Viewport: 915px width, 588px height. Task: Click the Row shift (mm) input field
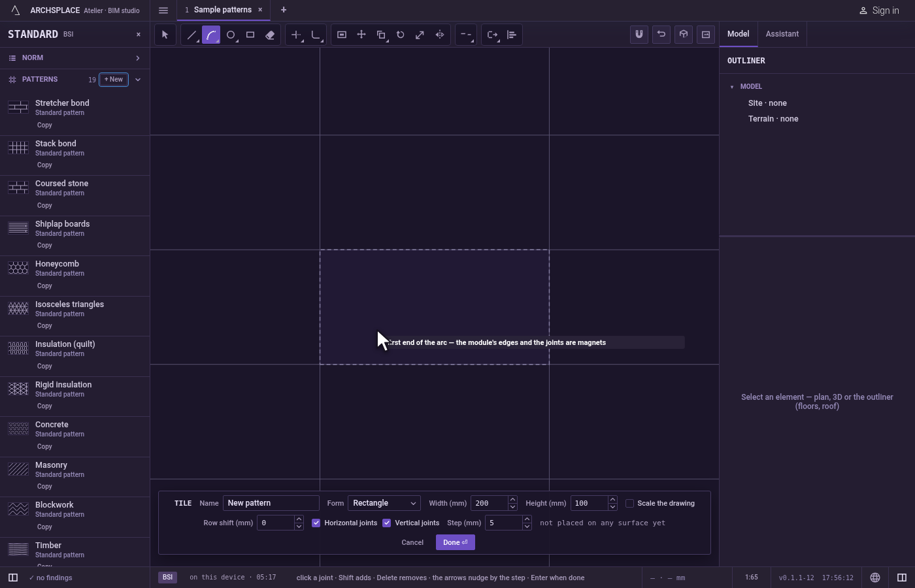click(276, 523)
